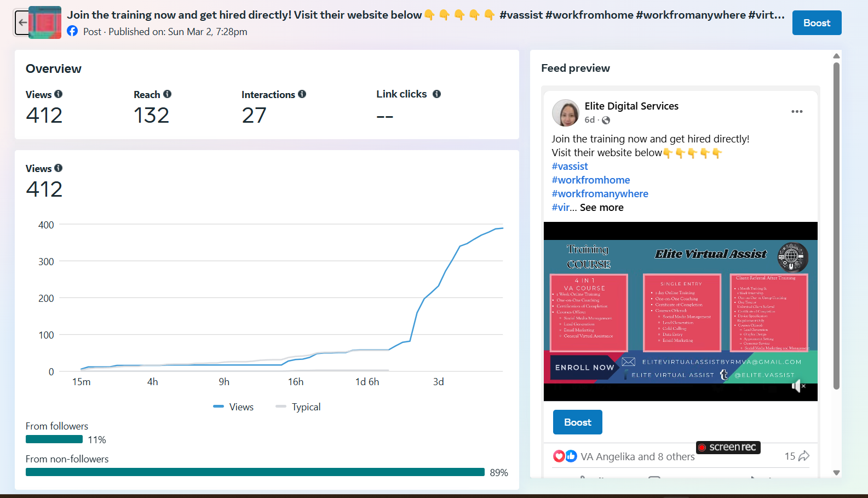Image resolution: width=868 pixels, height=498 pixels.
Task: Click the Boost button under the video
Action: tap(578, 422)
